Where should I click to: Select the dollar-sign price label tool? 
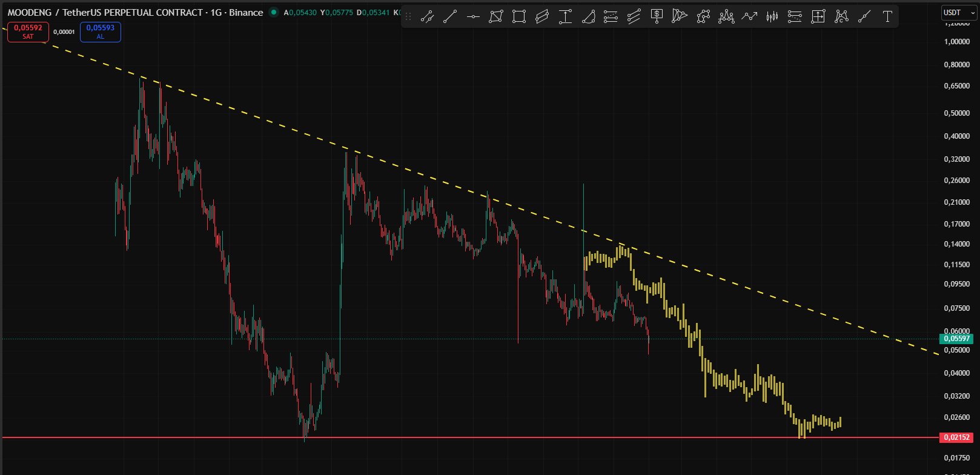click(x=657, y=17)
